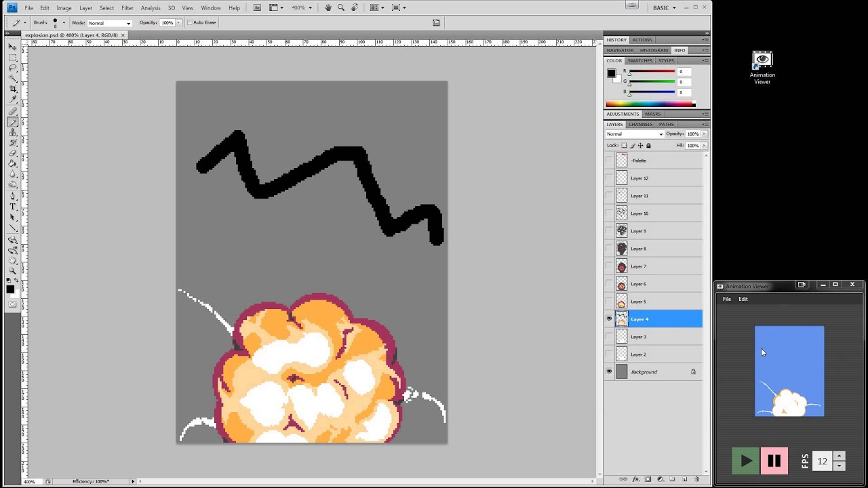Click the Pause button in Animation Viewer
This screenshot has height=488, width=868.
click(774, 461)
